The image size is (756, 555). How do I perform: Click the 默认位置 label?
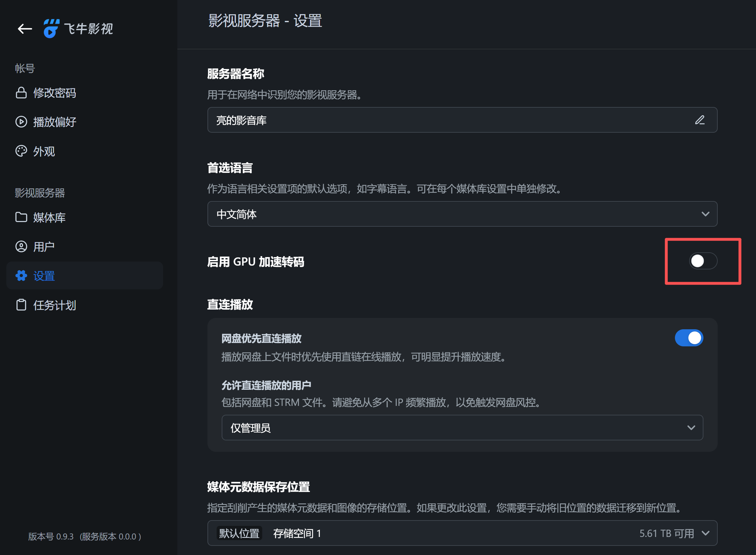tap(239, 533)
